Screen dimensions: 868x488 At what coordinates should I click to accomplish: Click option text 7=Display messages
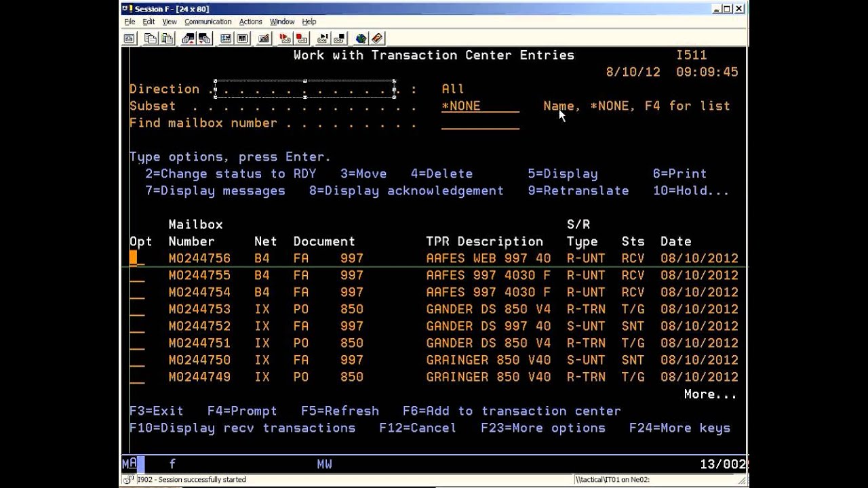click(x=215, y=190)
